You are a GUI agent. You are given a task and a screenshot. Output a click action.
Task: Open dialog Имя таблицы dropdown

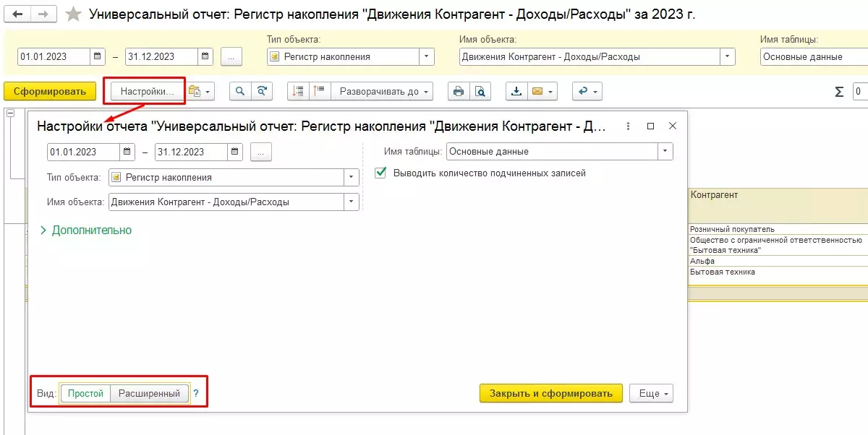(665, 152)
